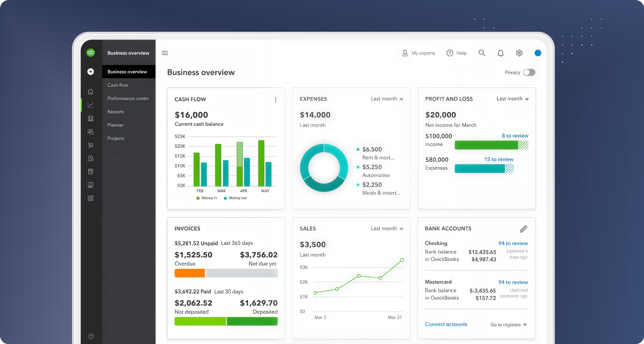Open Projects menu item

tap(116, 138)
